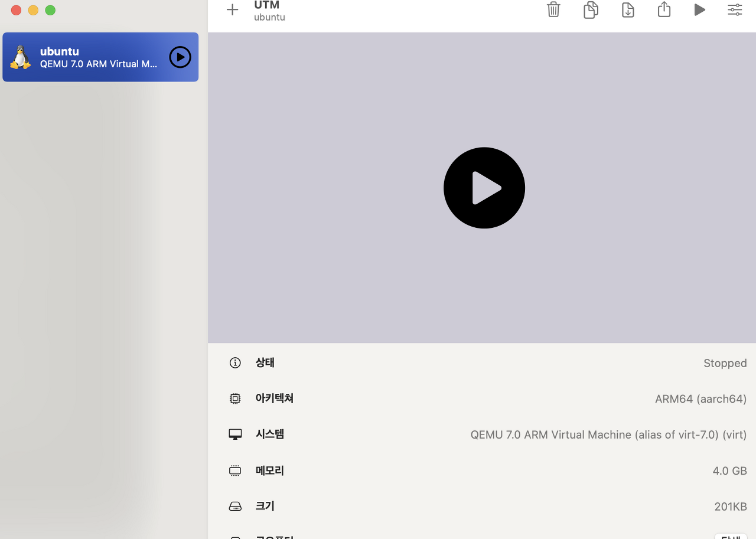Open VM settings via sliders icon

click(x=735, y=9)
